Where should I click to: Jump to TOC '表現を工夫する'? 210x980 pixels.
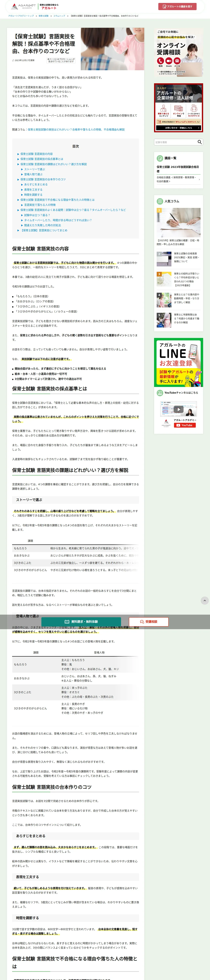[x=34, y=189]
